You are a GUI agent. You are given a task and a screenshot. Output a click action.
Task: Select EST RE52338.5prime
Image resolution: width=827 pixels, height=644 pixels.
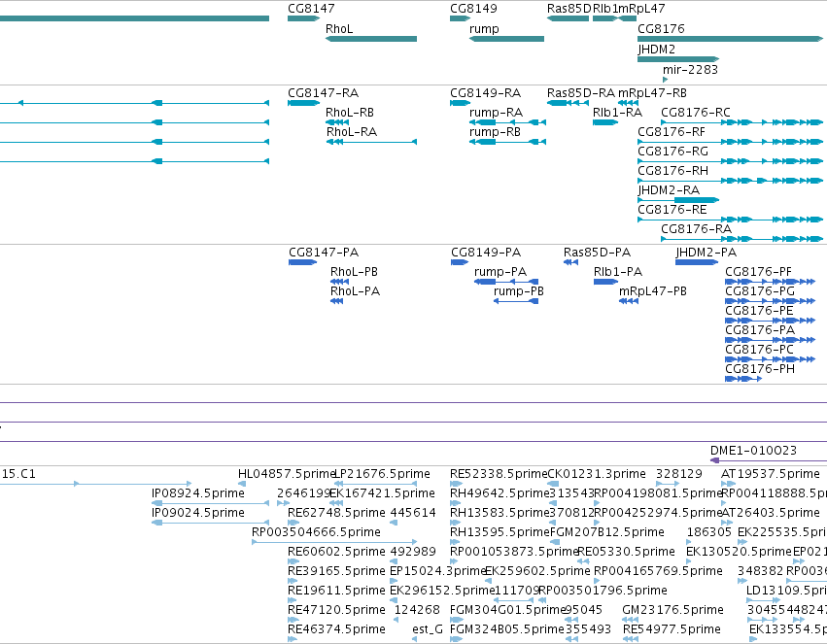499,474
